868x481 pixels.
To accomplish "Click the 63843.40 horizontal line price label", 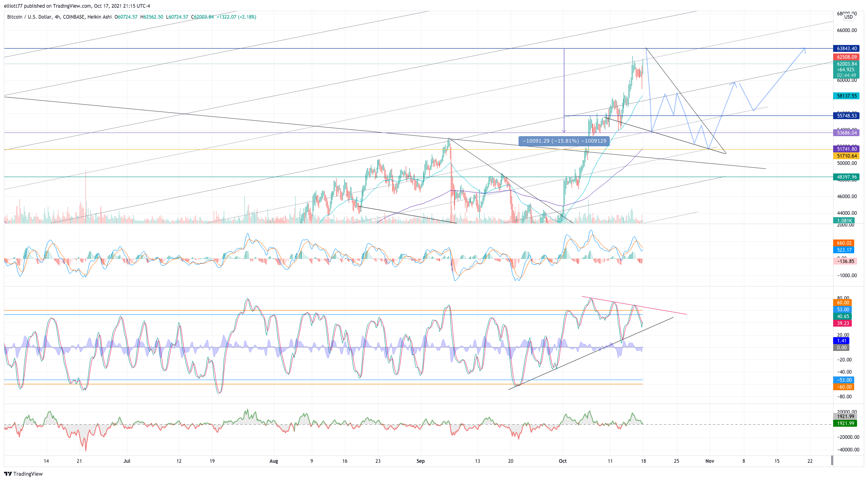I will [847, 49].
